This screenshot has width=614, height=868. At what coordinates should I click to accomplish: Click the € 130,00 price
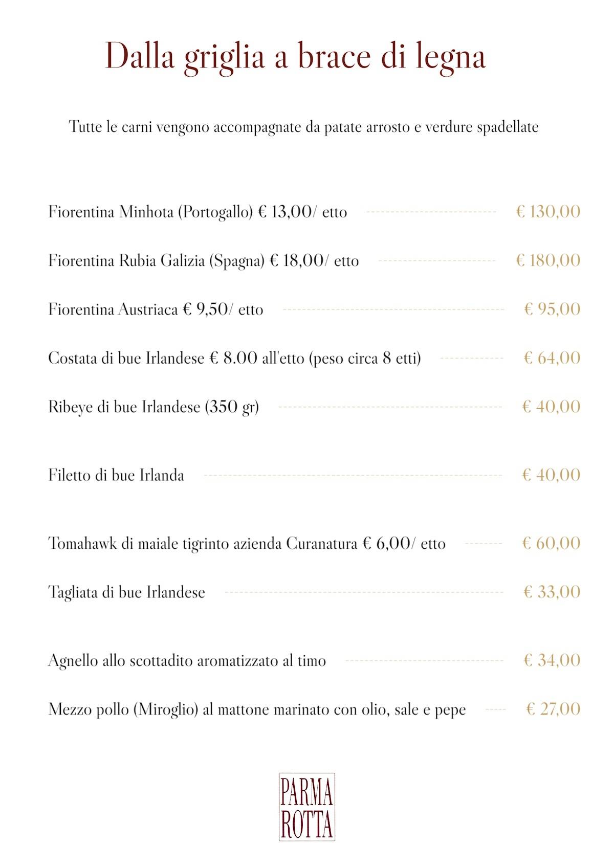tap(548, 211)
